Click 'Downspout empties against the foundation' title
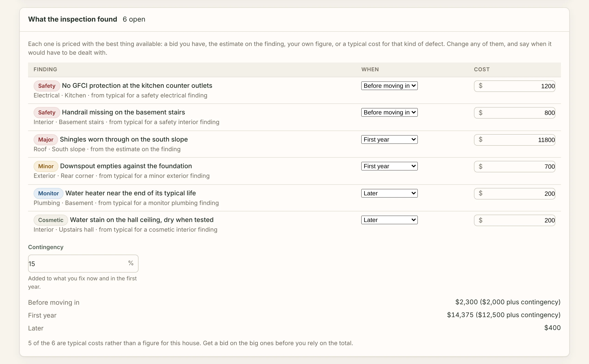This screenshot has height=364, width=589. click(x=126, y=166)
